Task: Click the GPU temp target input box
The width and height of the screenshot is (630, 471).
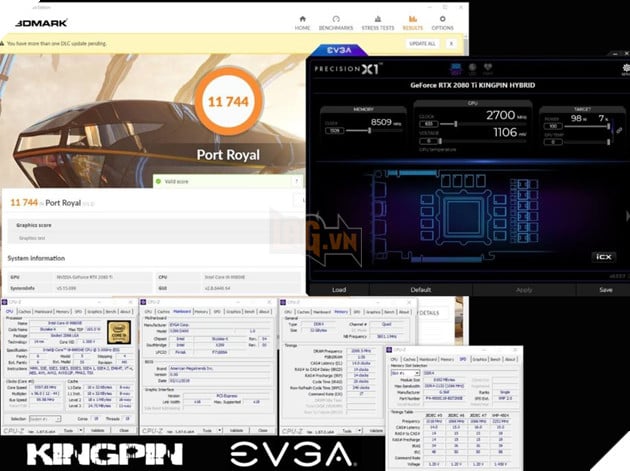Action: (553, 142)
